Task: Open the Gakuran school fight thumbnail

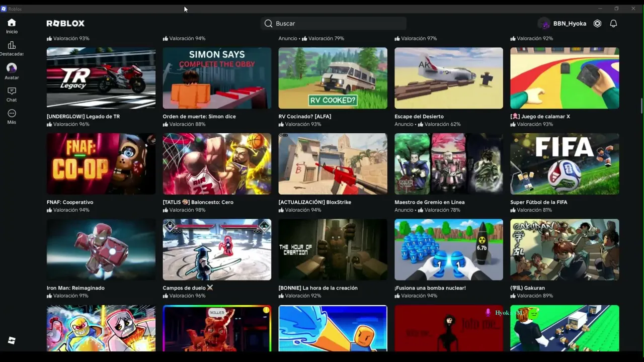Action: (565, 249)
